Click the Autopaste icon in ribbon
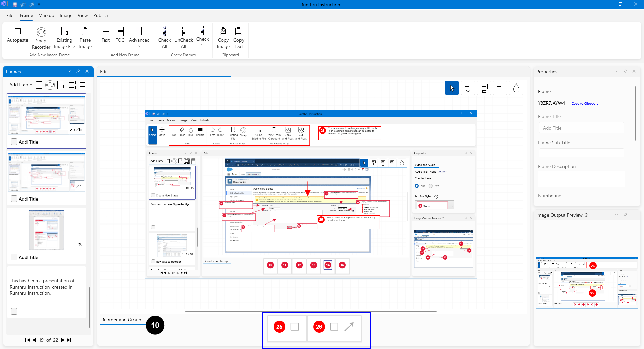 point(17,32)
